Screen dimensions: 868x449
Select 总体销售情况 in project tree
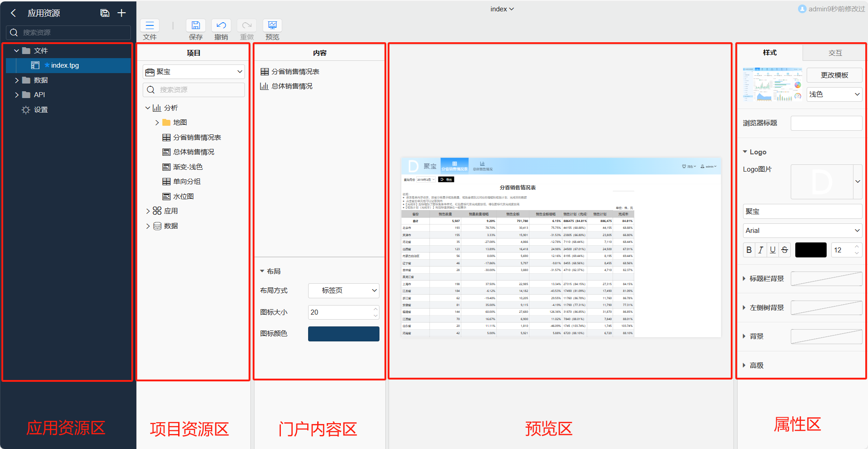188,152
